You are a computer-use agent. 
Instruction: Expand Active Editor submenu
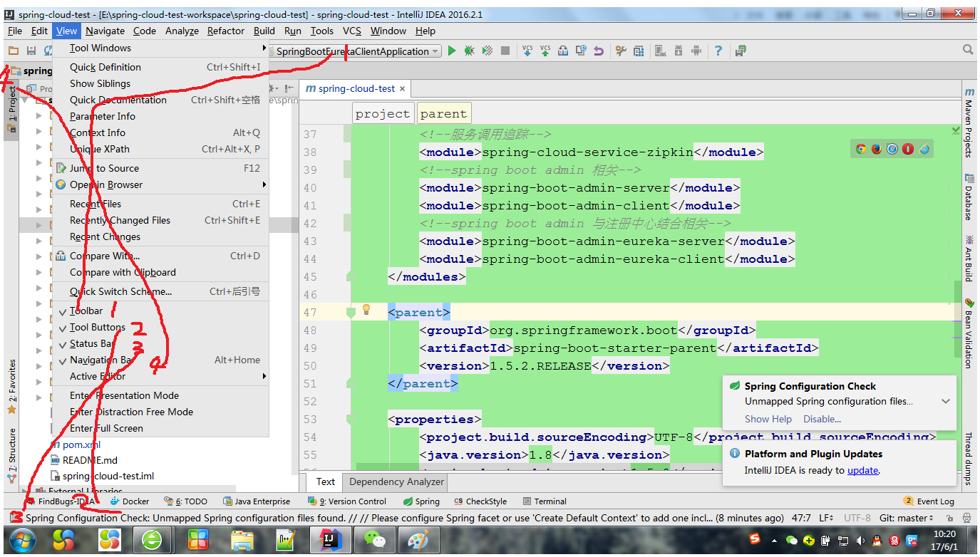[x=160, y=376]
